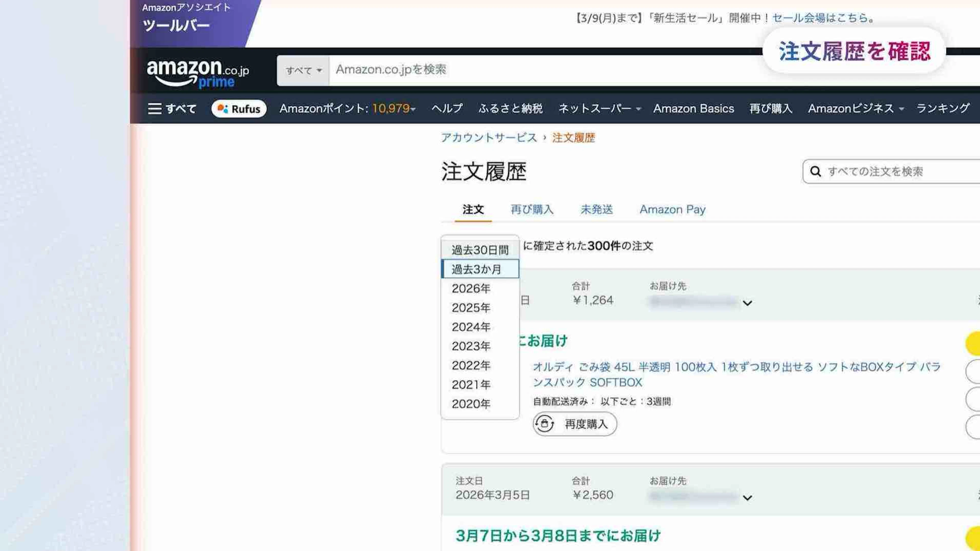Click the magnifier icon in order search
The height and width of the screenshot is (551, 980).
815,172
